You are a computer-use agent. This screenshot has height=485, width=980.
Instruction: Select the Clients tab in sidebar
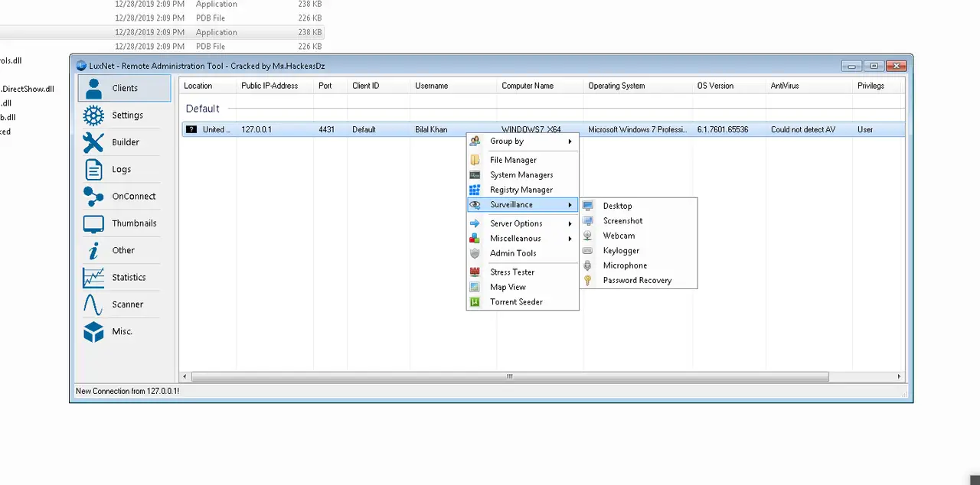tap(124, 87)
